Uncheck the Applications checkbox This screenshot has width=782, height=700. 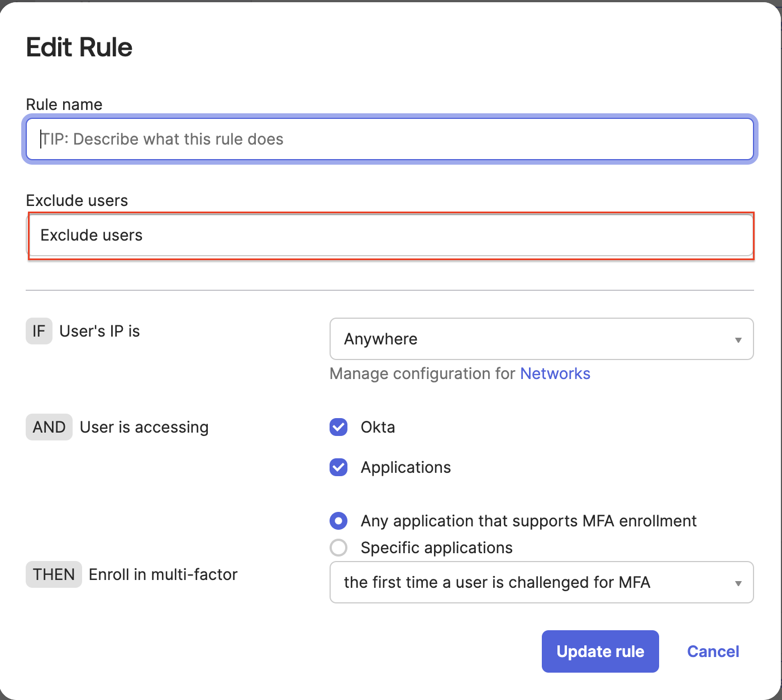[338, 467]
